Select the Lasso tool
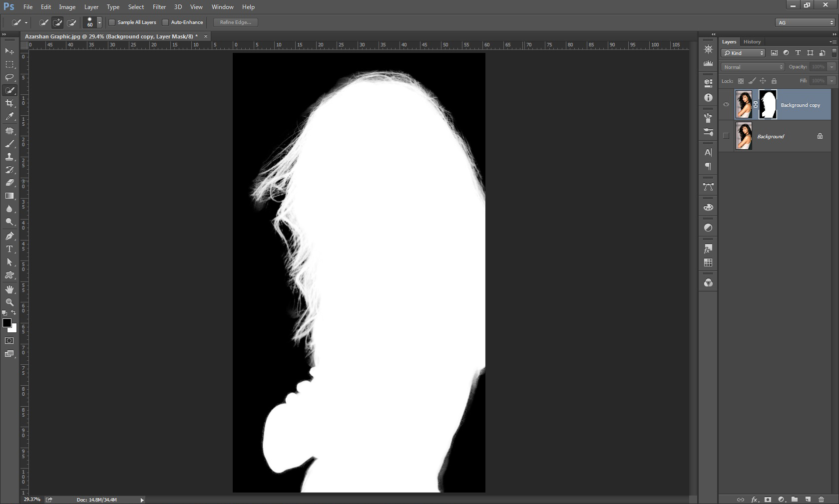This screenshot has width=839, height=504. 9,77
